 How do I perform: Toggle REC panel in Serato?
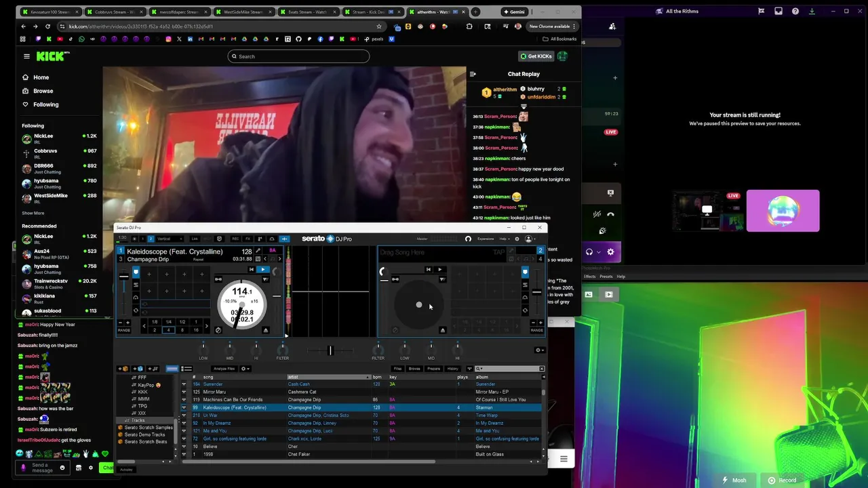pos(235,239)
